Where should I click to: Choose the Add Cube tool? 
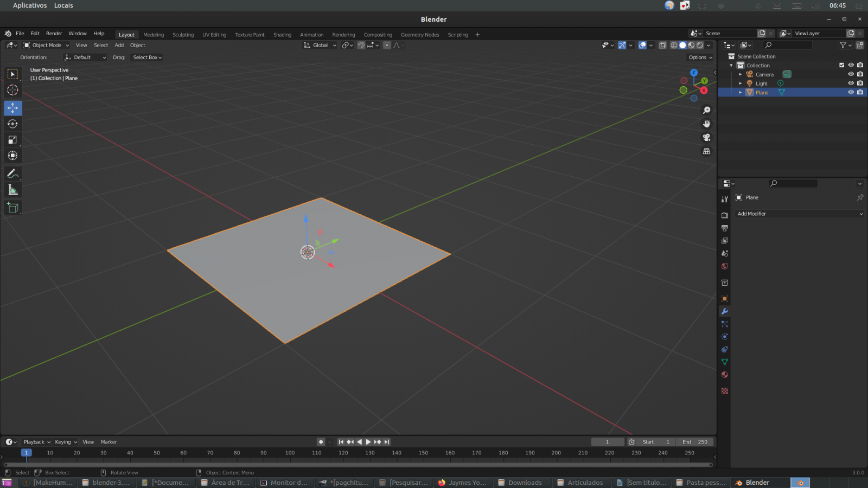click(x=12, y=208)
